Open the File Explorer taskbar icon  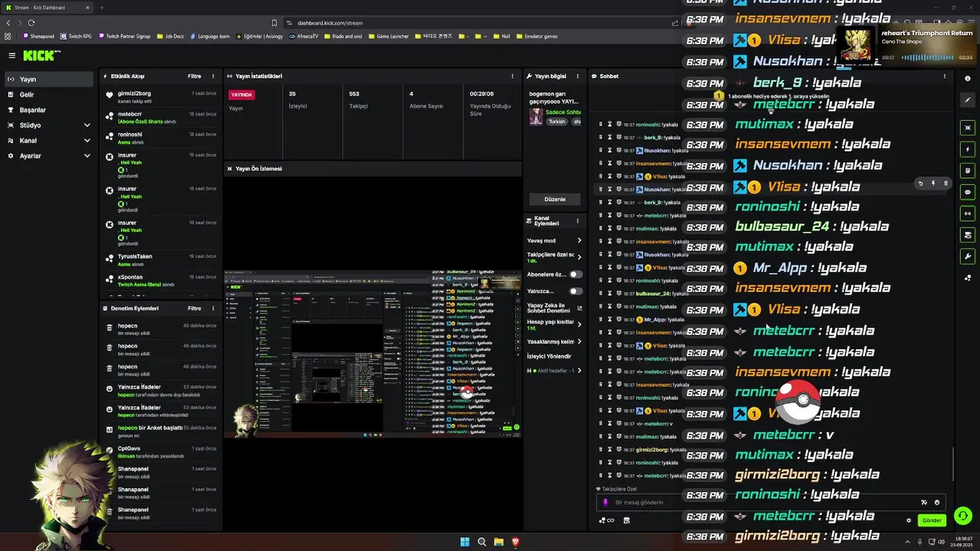coord(498,542)
